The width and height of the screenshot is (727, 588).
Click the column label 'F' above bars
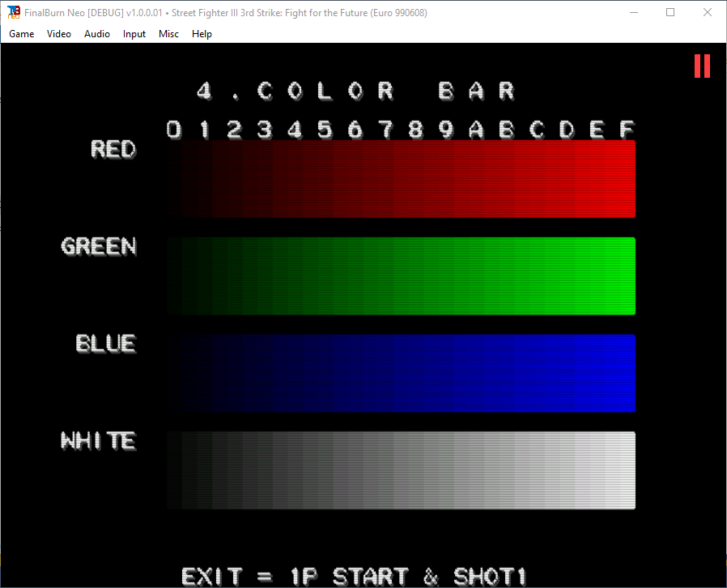point(627,130)
